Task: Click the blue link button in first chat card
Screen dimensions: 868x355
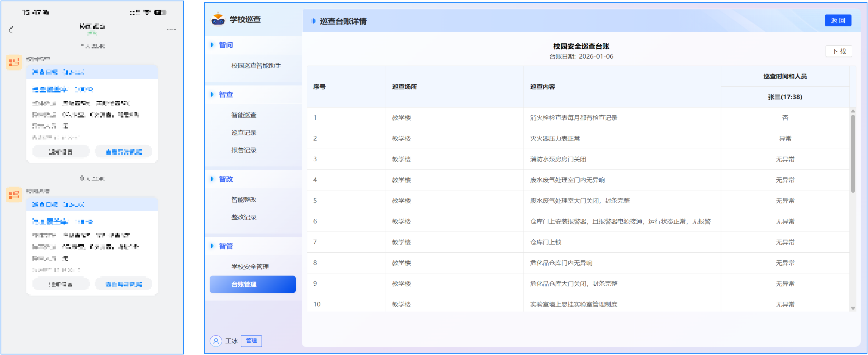Action: click(x=124, y=152)
